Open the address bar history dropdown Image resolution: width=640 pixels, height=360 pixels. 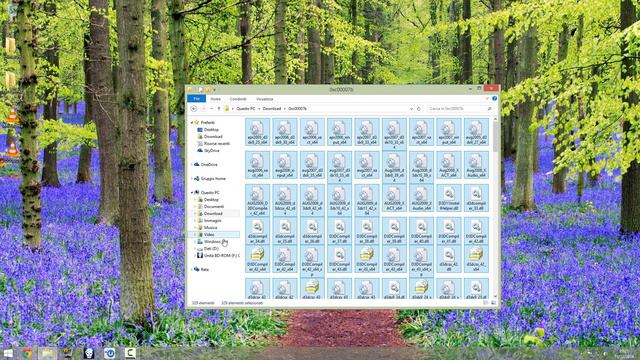pyautogui.click(x=411, y=109)
